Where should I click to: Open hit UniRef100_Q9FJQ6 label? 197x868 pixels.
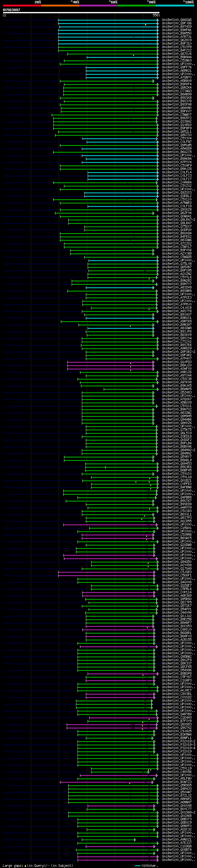(176, 23)
